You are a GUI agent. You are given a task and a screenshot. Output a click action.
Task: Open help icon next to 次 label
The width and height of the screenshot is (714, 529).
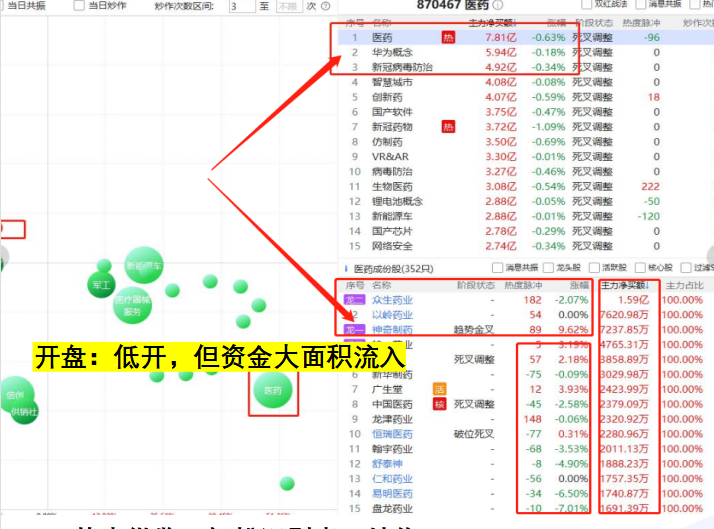[326, 6]
